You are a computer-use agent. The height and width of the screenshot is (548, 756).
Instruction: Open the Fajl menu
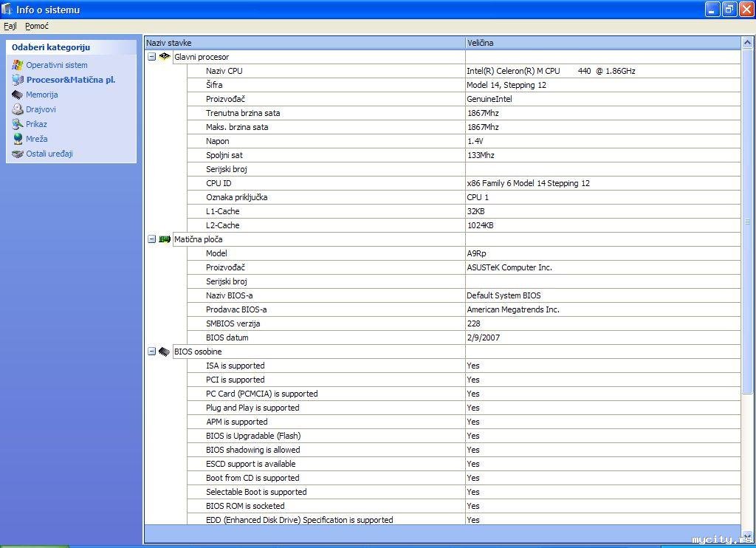tap(10, 26)
